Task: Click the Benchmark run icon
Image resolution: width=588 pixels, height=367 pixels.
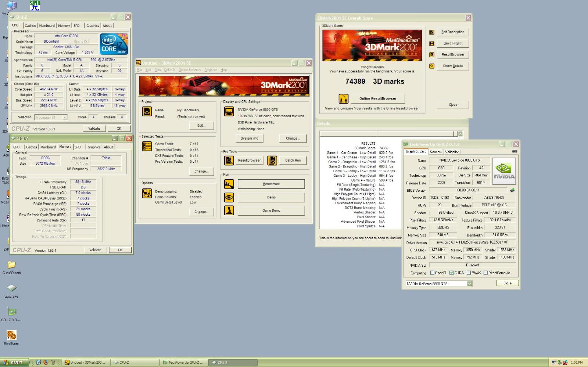Action: 229,184
